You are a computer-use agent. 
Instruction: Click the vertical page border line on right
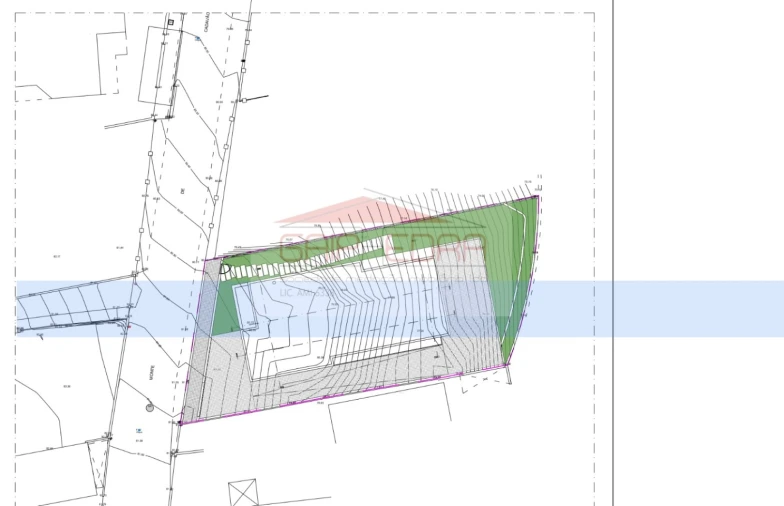tap(613, 250)
